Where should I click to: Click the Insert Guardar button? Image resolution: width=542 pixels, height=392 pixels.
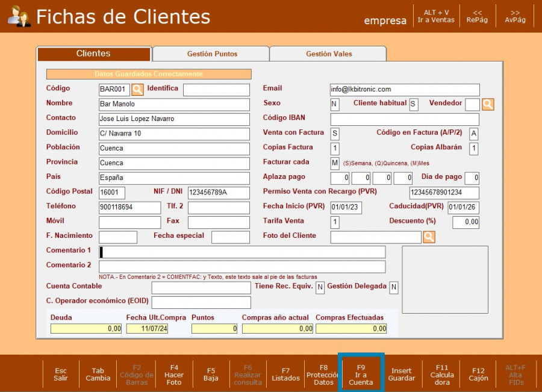(402, 375)
